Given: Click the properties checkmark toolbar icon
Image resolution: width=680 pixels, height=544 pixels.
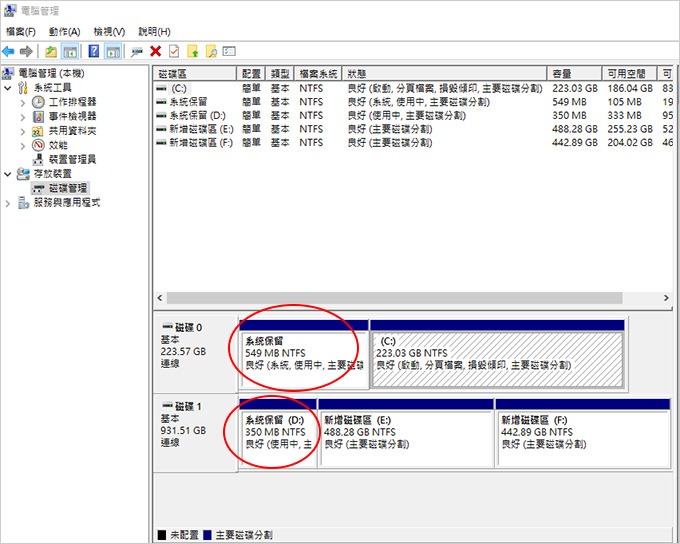Looking at the screenshot, I should (174, 52).
